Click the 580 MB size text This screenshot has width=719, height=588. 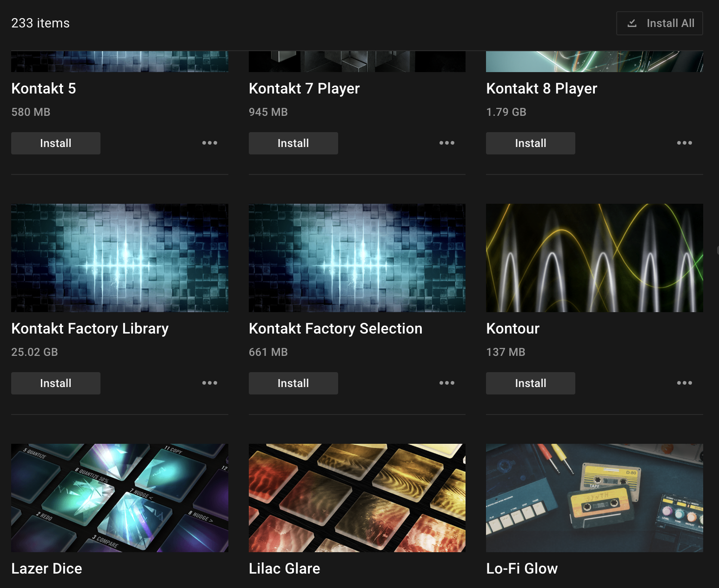pos(31,112)
